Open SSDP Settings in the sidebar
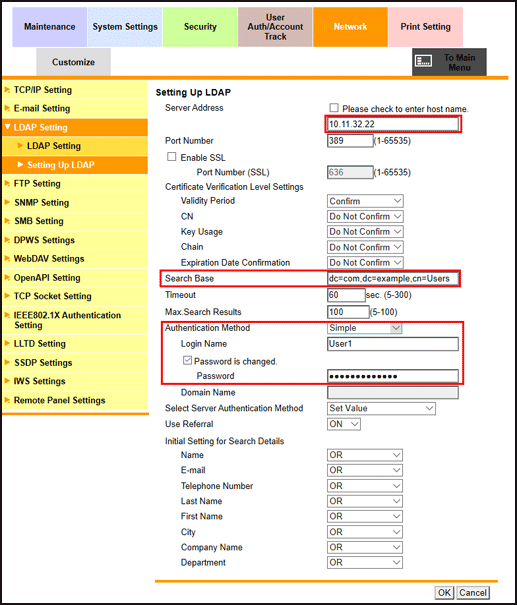 pyautogui.click(x=75, y=363)
